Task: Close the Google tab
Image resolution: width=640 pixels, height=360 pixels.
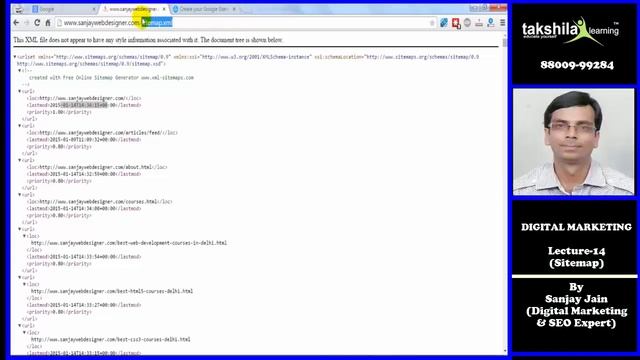Action: pyautogui.click(x=94, y=9)
